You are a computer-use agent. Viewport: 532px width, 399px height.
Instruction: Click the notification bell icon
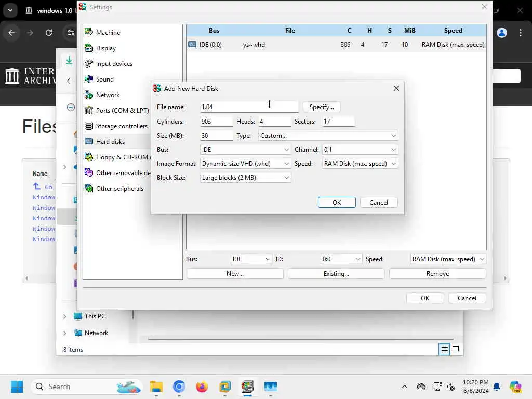tap(497, 387)
